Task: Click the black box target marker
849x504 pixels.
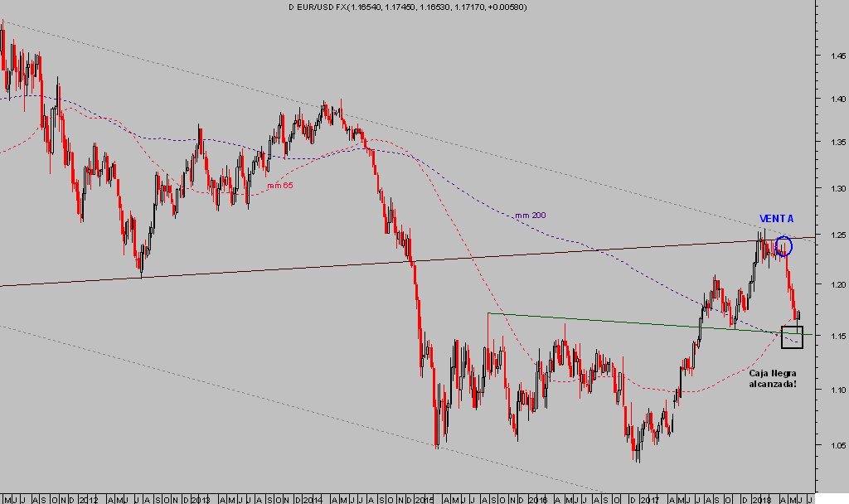Action: pyautogui.click(x=793, y=337)
